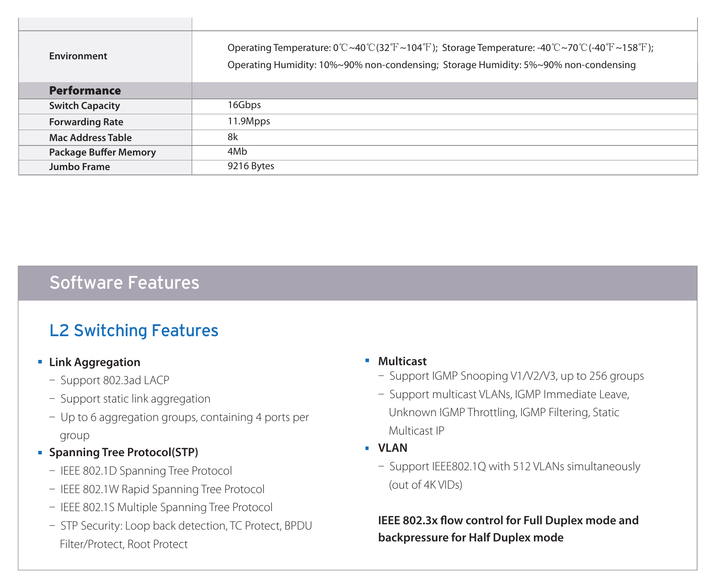Image resolution: width=716 pixels, height=588 pixels.
Task: Click the 9216 Bytes jumbo frame value
Action: [x=251, y=166]
